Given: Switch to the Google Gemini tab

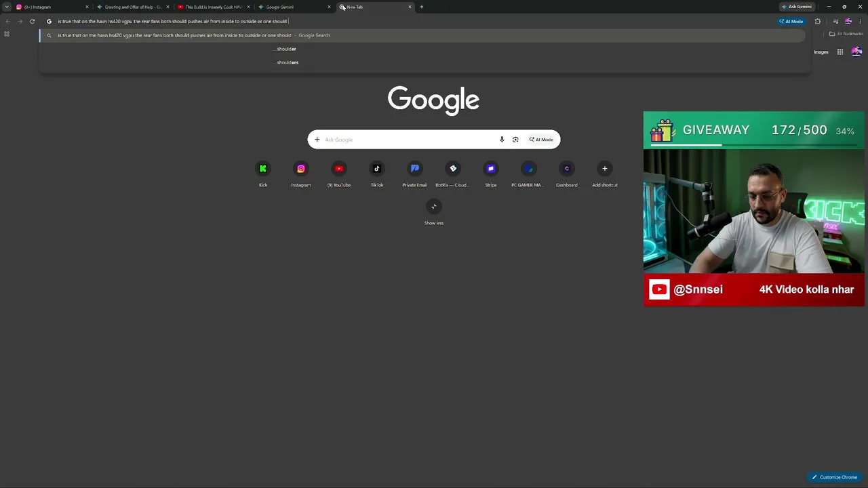Looking at the screenshot, I should (x=294, y=7).
